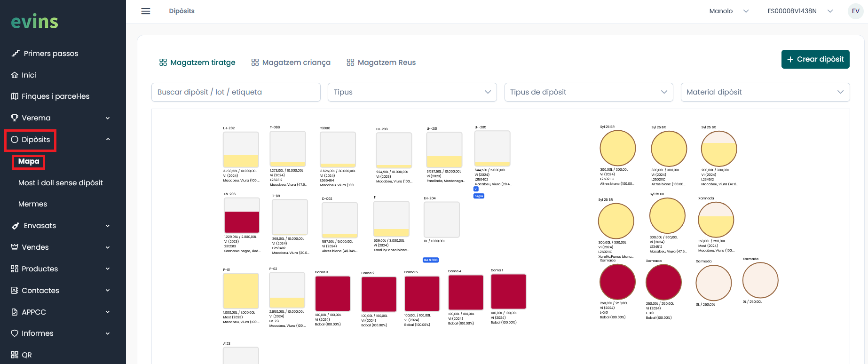Viewport: 868px width, 364px height.
Task: Open the ES00008V1438N account dropdown
Action: 800,11
